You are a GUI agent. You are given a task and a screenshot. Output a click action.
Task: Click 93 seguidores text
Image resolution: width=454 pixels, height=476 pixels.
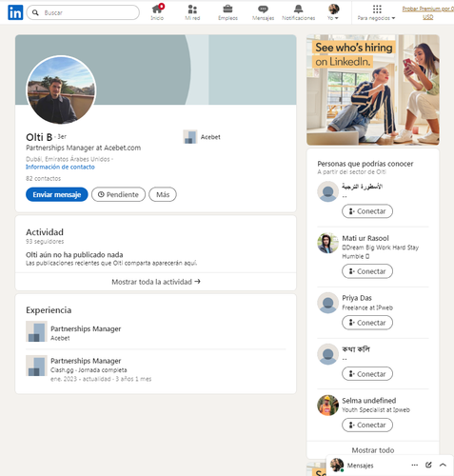click(45, 242)
